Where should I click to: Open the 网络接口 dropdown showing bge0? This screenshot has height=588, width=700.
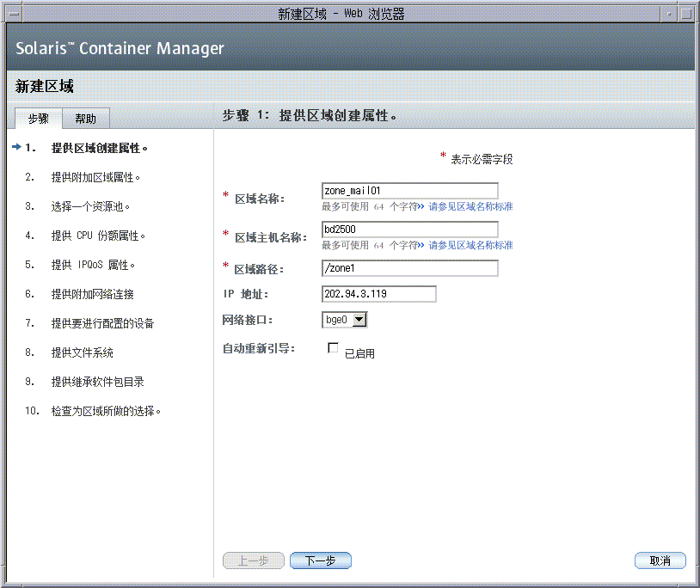[x=345, y=320]
